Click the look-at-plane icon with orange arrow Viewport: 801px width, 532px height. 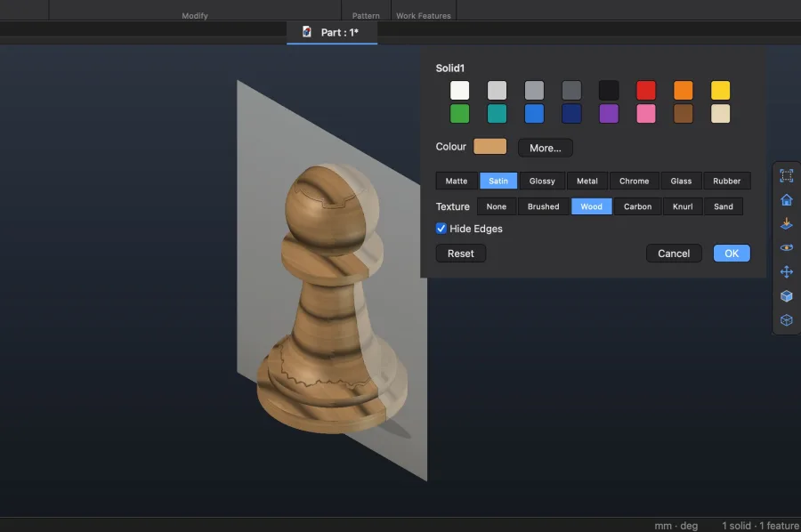click(786, 223)
